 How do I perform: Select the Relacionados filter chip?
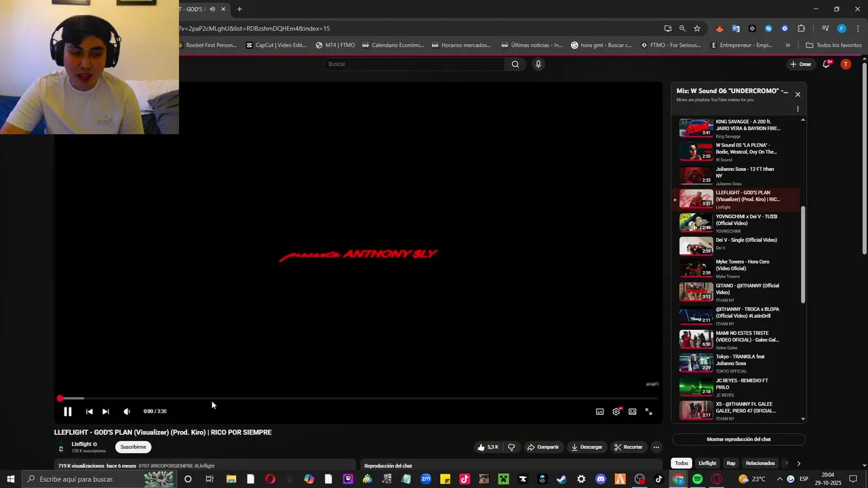(760, 464)
